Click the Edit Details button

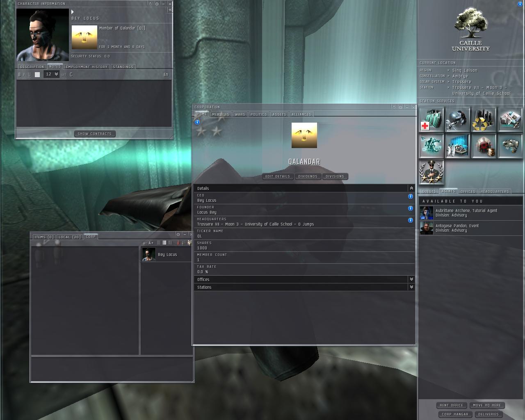click(278, 176)
